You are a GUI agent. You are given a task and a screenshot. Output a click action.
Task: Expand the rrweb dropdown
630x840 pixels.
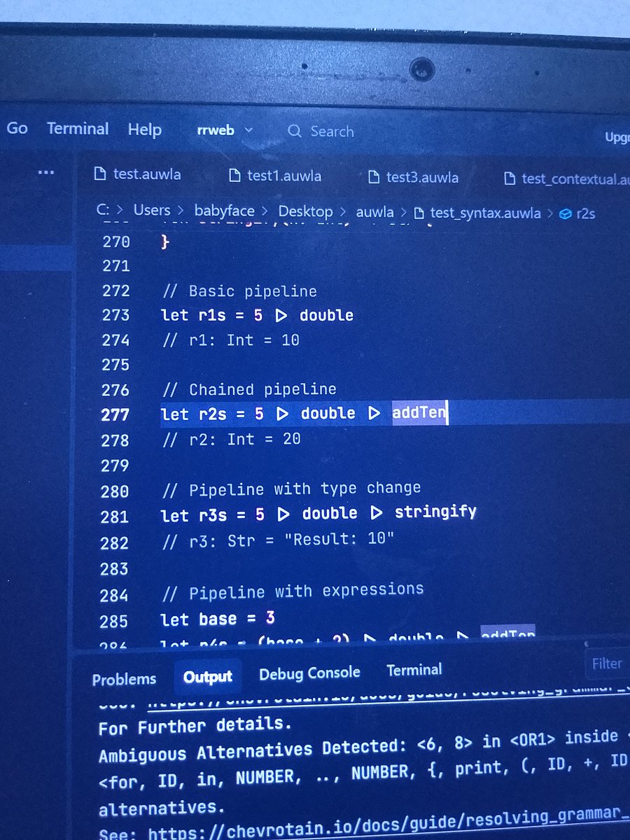(x=225, y=130)
